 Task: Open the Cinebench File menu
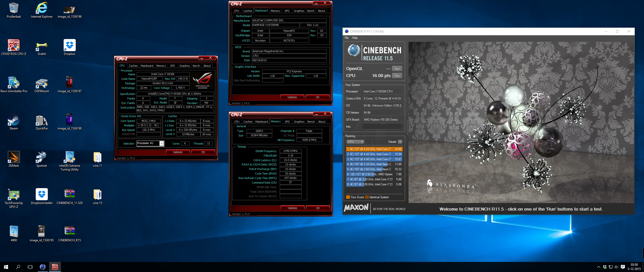[x=347, y=38]
